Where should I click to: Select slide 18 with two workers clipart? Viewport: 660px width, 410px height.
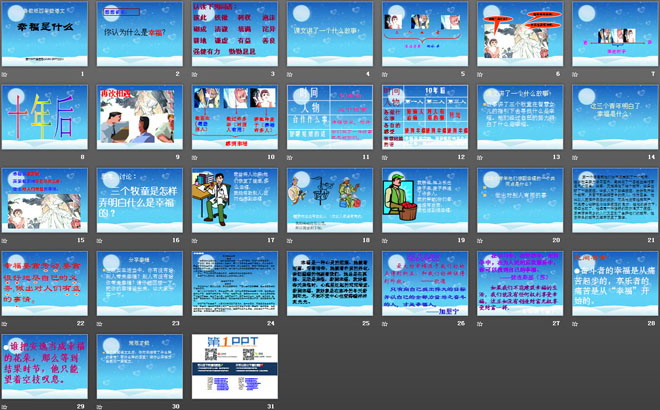tap(330, 200)
